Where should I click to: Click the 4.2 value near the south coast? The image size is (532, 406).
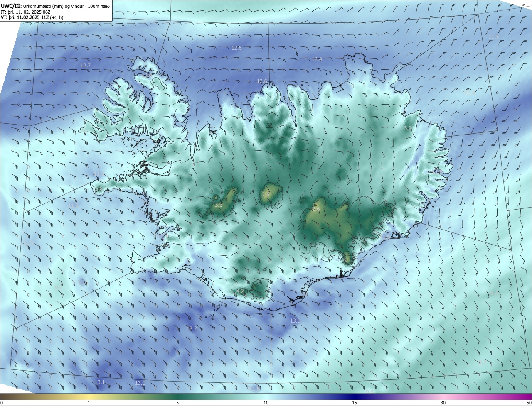(240, 291)
